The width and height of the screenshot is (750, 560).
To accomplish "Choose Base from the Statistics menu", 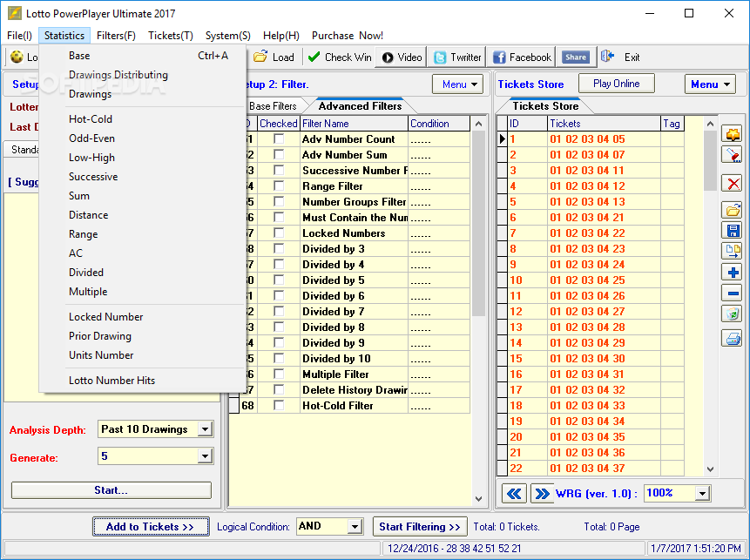I will click(x=142, y=56).
